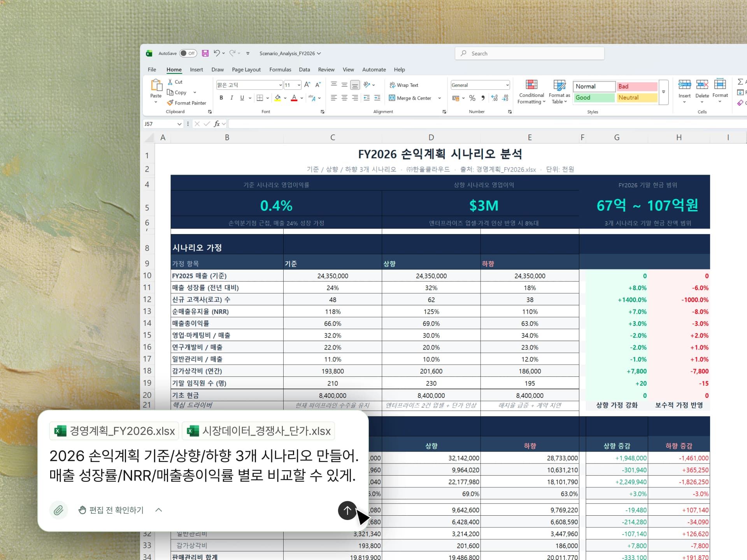This screenshot has width=747, height=560.
Task: Switch to the Page Layout tab
Action: click(x=246, y=70)
